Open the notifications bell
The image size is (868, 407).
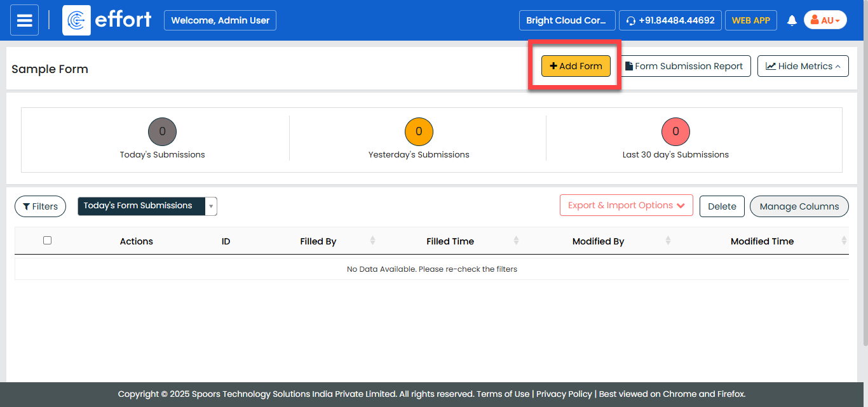(x=792, y=20)
